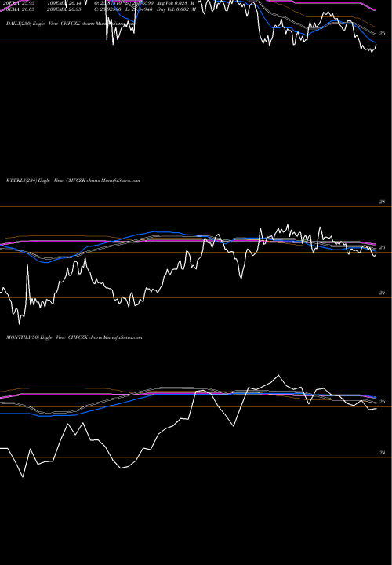Click the 26 axis label on weekly chart

click(382, 247)
